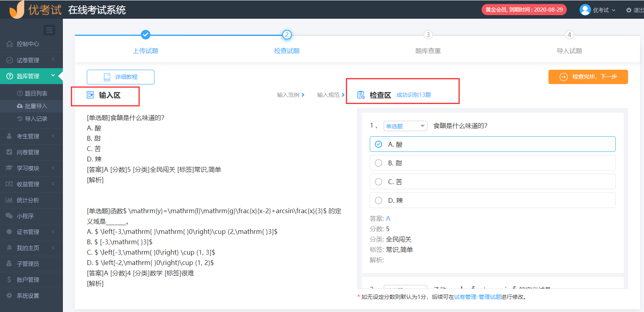Click the 系统设置 gear icon
The image size is (644, 312).
tap(9, 296)
